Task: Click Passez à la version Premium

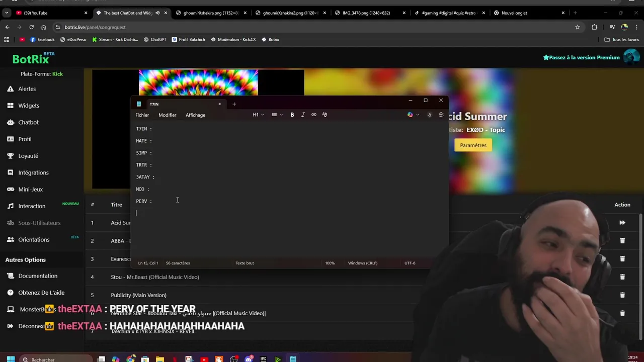Action: tap(581, 57)
